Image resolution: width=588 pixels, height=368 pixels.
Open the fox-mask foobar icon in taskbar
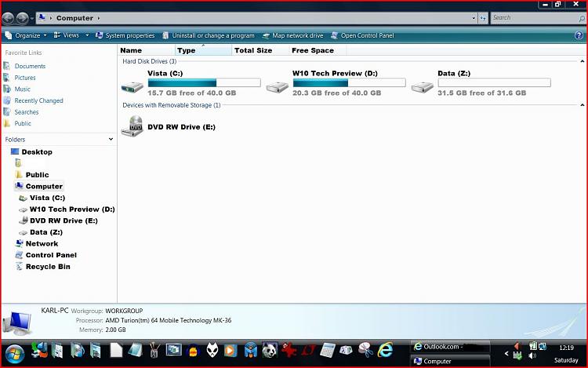click(x=212, y=351)
